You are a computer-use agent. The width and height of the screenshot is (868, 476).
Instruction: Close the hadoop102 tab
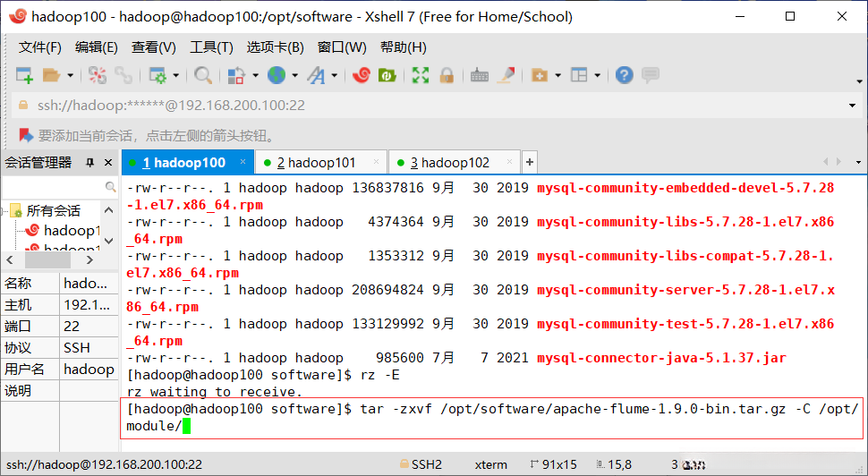pyautogui.click(x=509, y=162)
